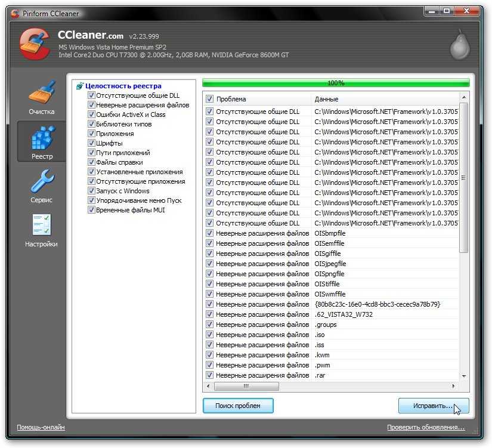Open the Настройки checklist icon
Viewport: 492px width, 448px height.
tap(42, 225)
